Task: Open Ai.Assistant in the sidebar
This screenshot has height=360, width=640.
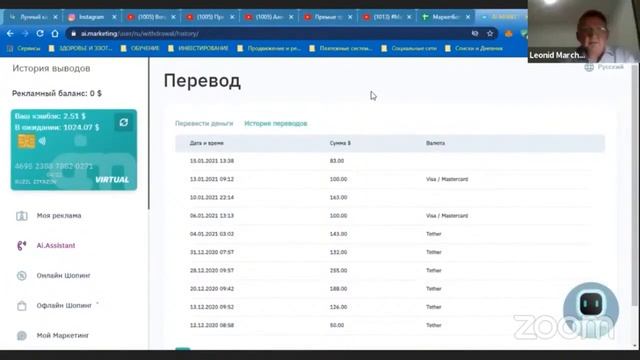Action: 56,245
